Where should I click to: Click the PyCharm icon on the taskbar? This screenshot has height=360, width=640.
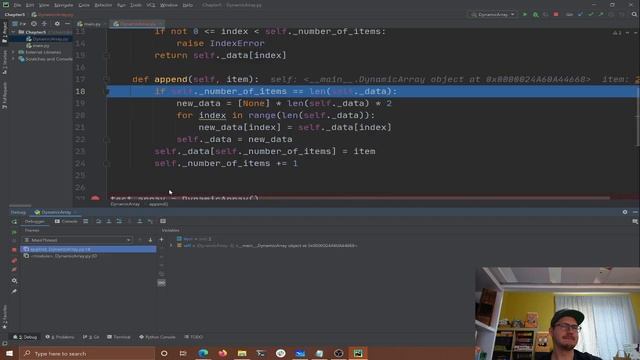(358, 353)
